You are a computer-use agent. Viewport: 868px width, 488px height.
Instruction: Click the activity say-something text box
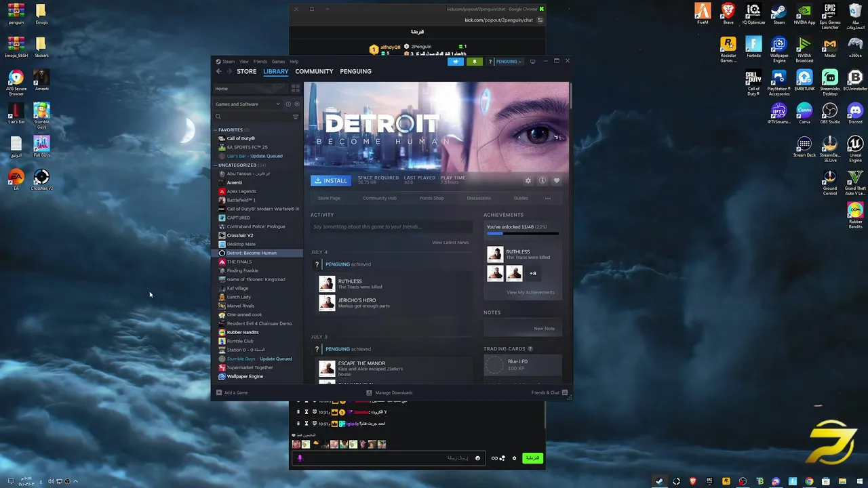(392, 226)
